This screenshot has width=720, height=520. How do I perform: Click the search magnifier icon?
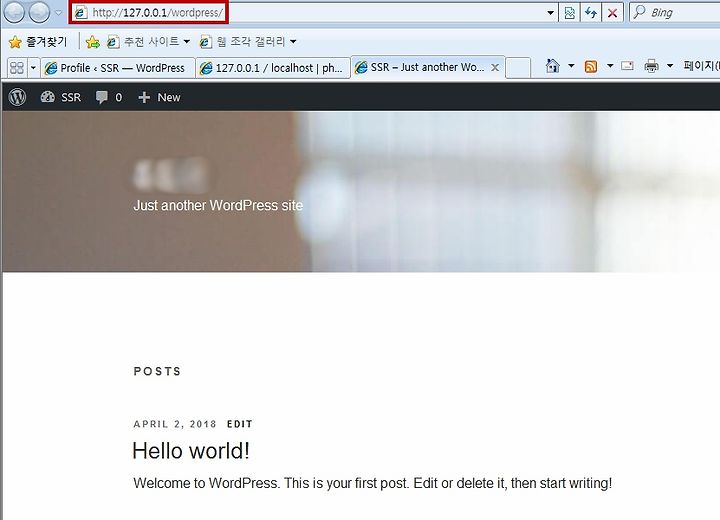pyautogui.click(x=639, y=12)
